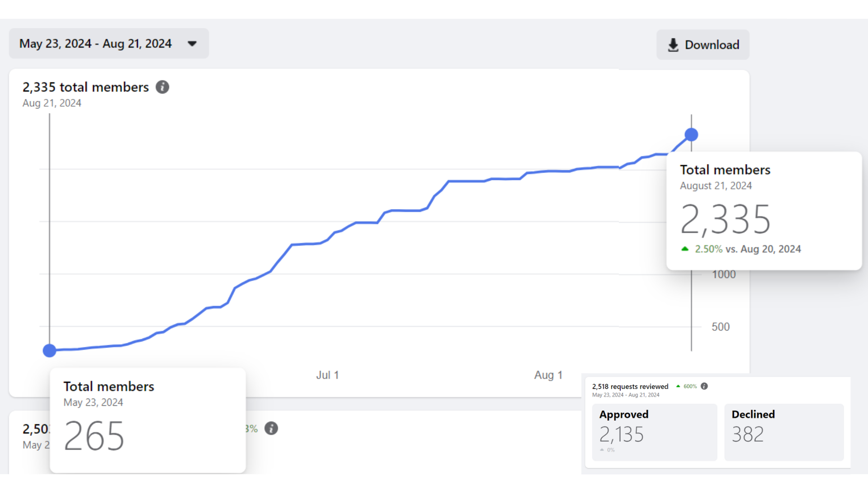The height and width of the screenshot is (488, 868).
Task: Click info icon next to 2,335 total members
Action: point(162,87)
